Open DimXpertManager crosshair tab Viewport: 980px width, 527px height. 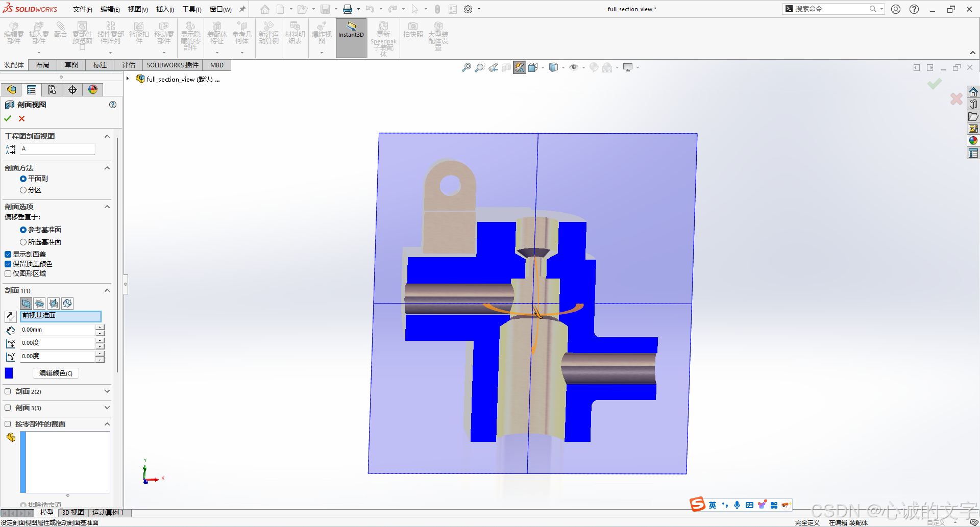click(x=72, y=90)
